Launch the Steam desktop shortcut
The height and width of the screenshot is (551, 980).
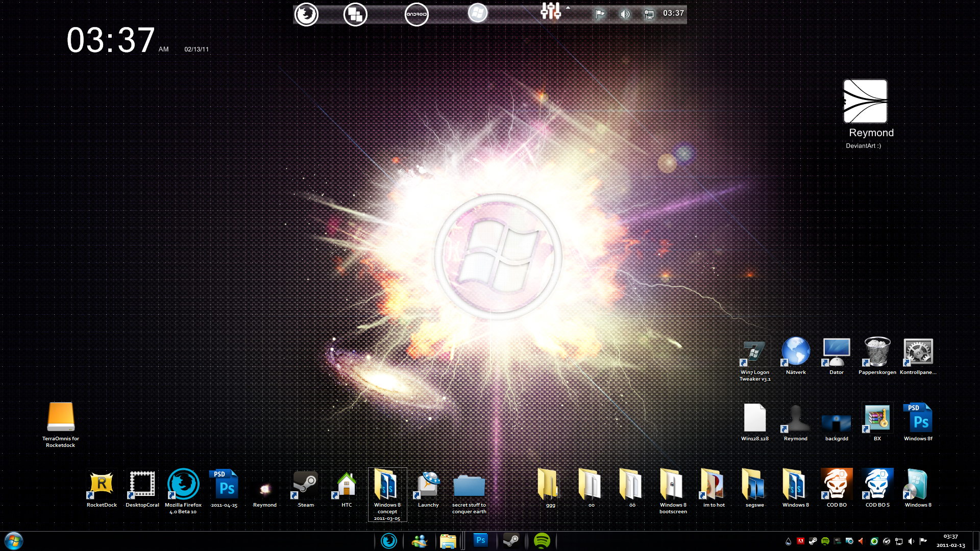point(305,485)
